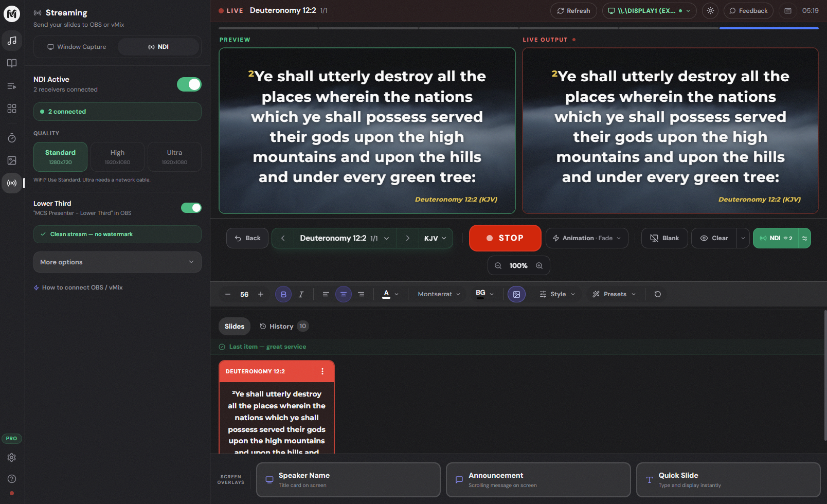Select the Window Capture tab
This screenshot has width=827, height=504.
76,46
